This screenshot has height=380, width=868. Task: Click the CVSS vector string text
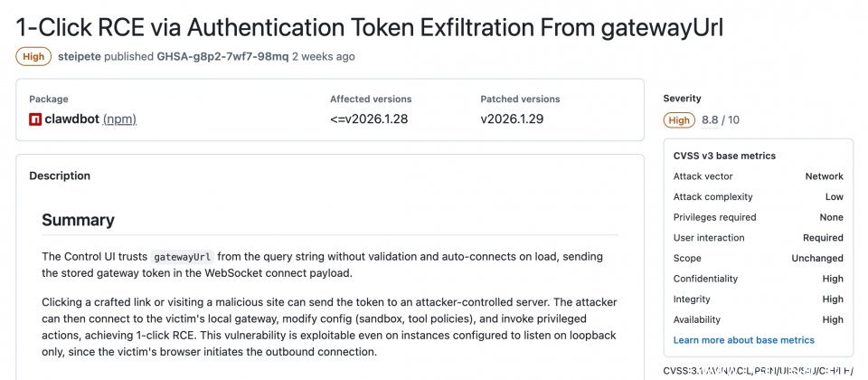pyautogui.click(x=758, y=371)
